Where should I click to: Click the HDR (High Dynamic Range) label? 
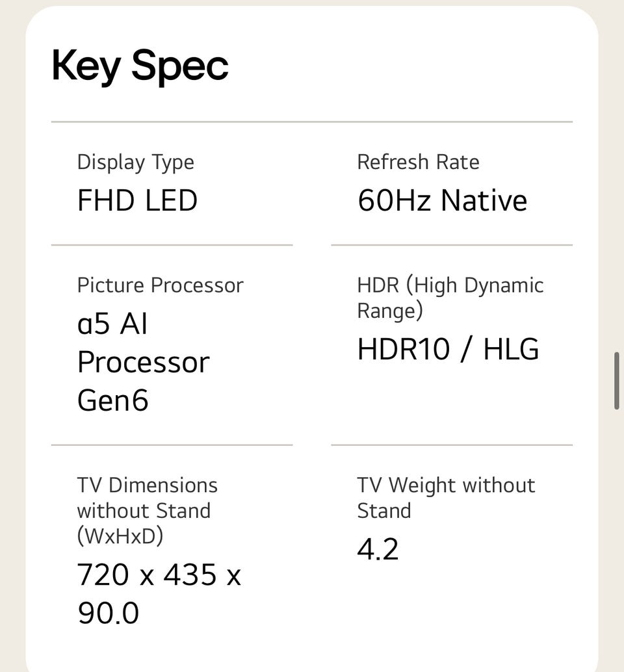point(450,285)
